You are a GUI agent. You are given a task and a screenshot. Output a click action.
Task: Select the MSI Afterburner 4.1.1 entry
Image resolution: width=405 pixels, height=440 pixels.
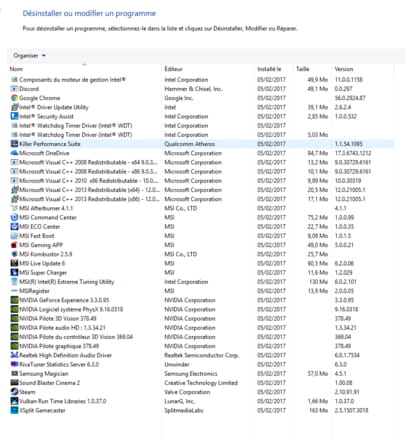[x=46, y=208]
